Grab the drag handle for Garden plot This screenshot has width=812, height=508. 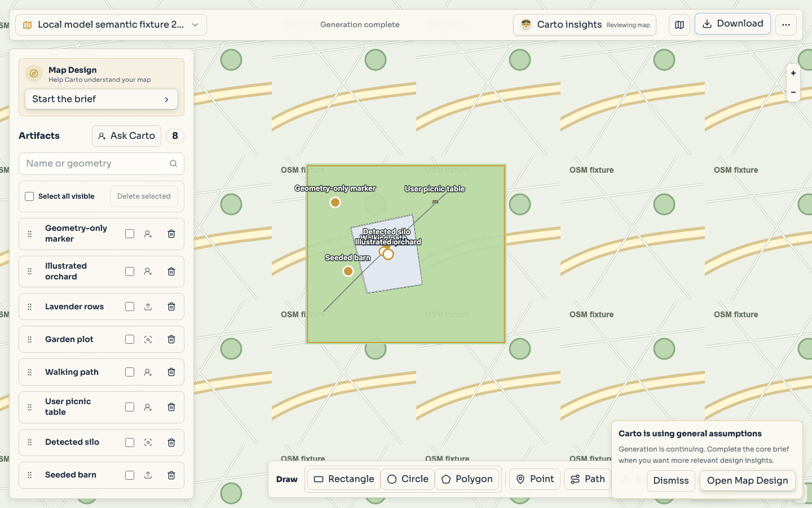30,339
